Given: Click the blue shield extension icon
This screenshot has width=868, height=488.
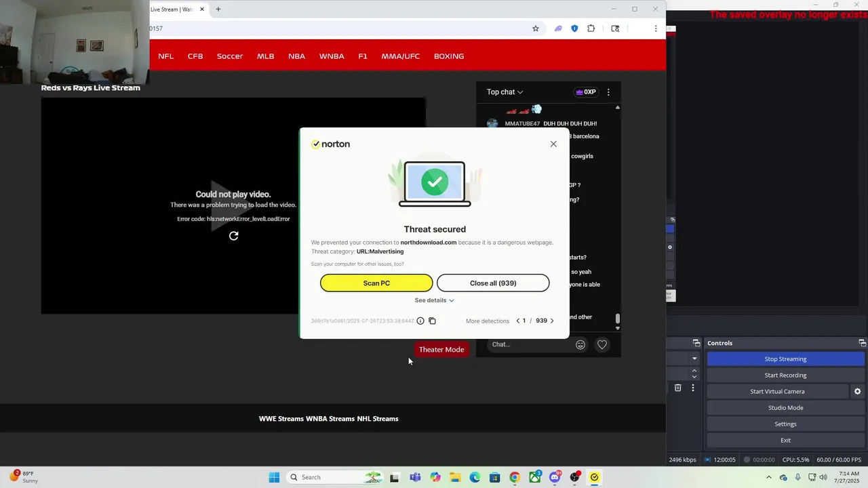Looking at the screenshot, I should point(574,28).
